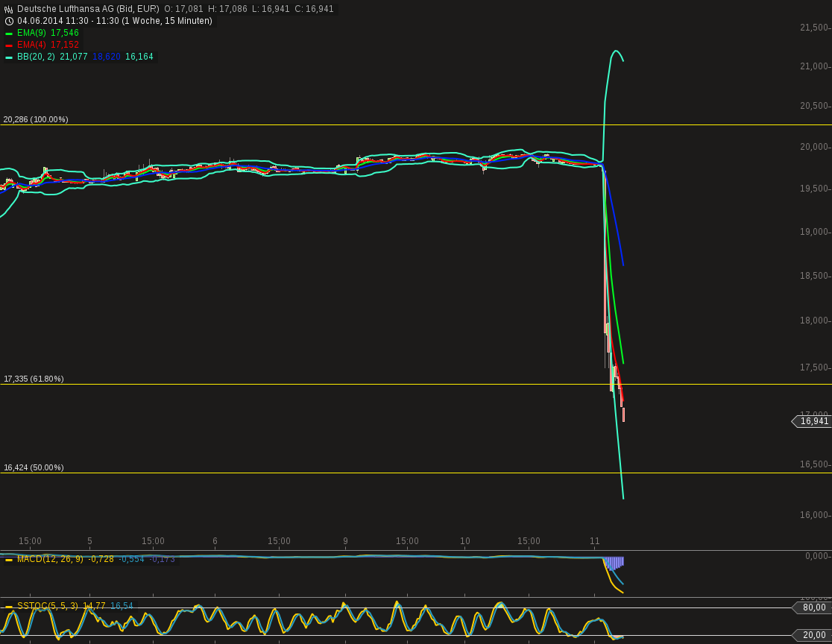Click the SSTOC value 16,54
The image size is (832, 644).
(x=122, y=606)
